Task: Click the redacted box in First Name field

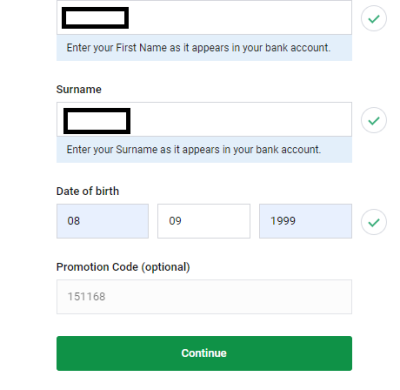Action: click(95, 18)
